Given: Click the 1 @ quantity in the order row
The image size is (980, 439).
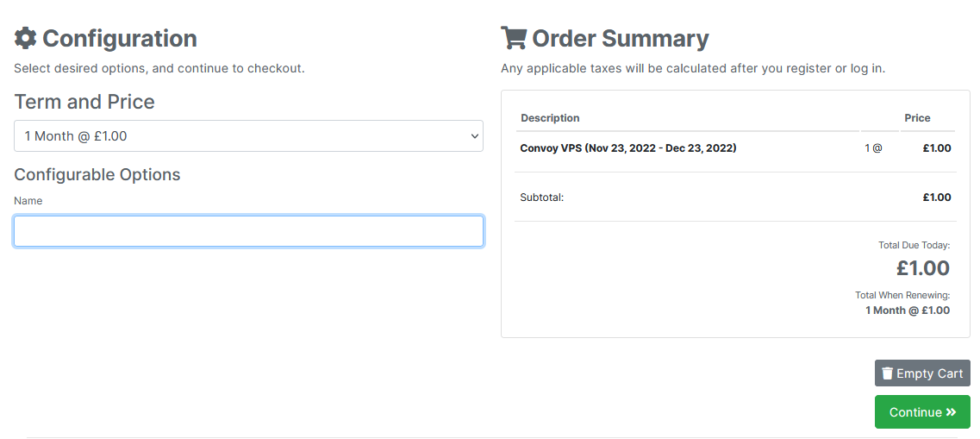Looking at the screenshot, I should [x=873, y=148].
